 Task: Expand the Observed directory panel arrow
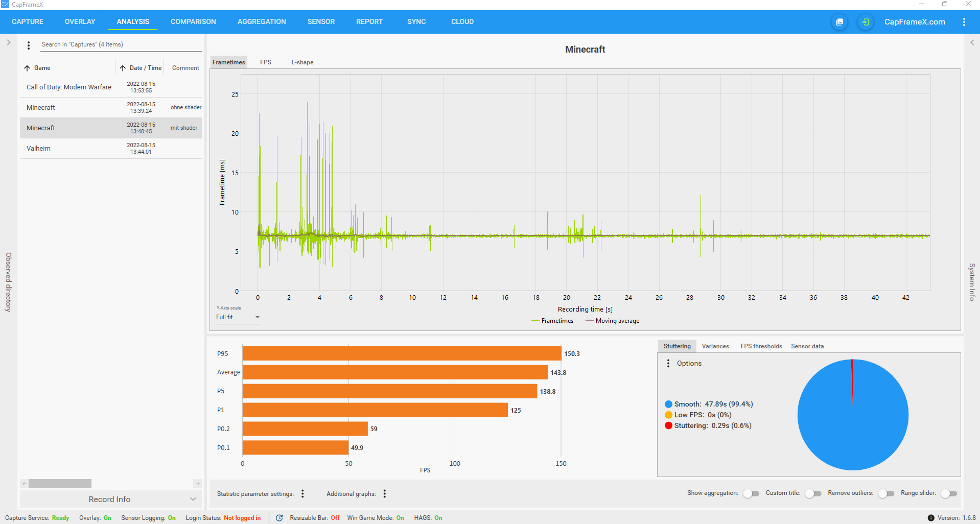coord(9,43)
